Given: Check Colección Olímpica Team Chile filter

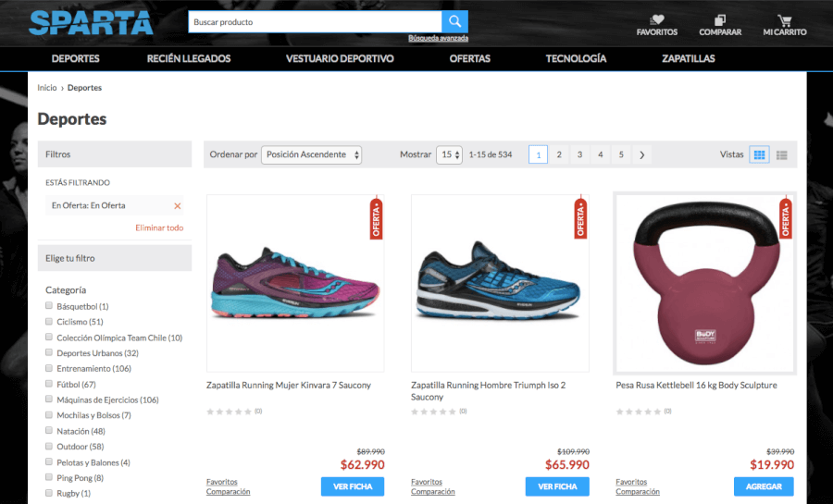Looking at the screenshot, I should tap(49, 337).
